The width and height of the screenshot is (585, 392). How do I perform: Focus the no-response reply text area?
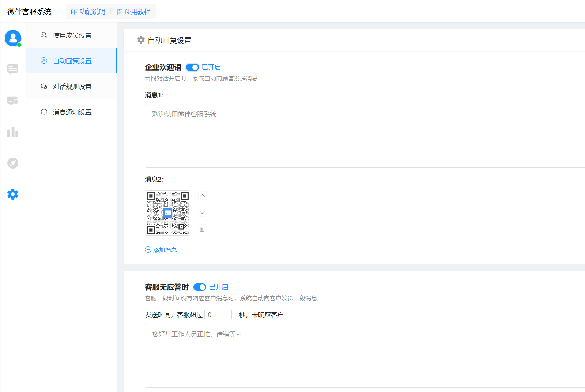[365, 355]
